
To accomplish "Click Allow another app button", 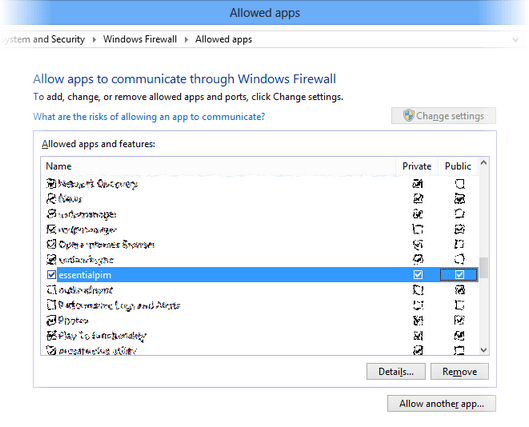I will click(x=442, y=403).
